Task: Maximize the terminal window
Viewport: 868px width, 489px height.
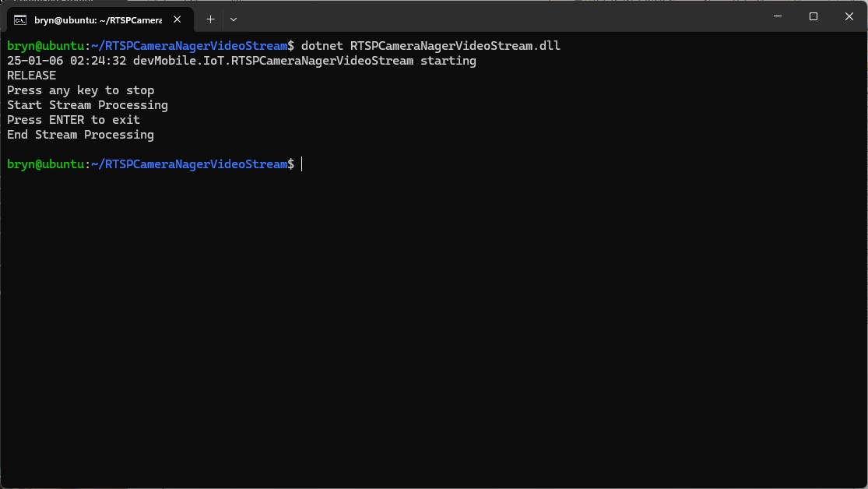Action: click(813, 16)
